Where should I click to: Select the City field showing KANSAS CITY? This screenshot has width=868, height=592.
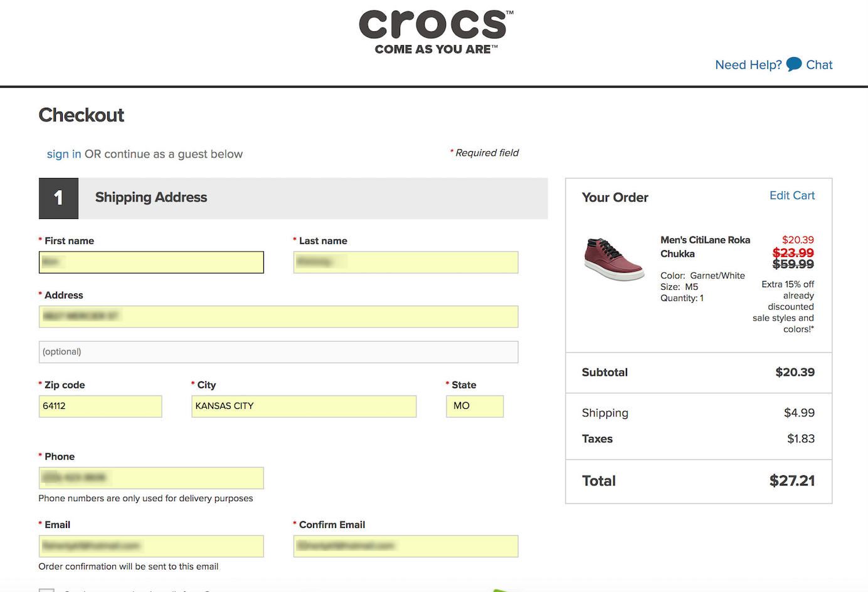[304, 406]
